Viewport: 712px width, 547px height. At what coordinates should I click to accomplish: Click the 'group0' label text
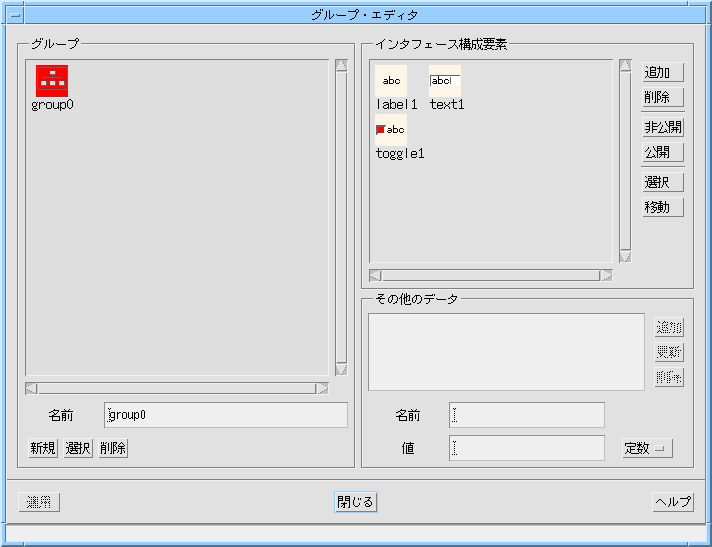[52, 105]
